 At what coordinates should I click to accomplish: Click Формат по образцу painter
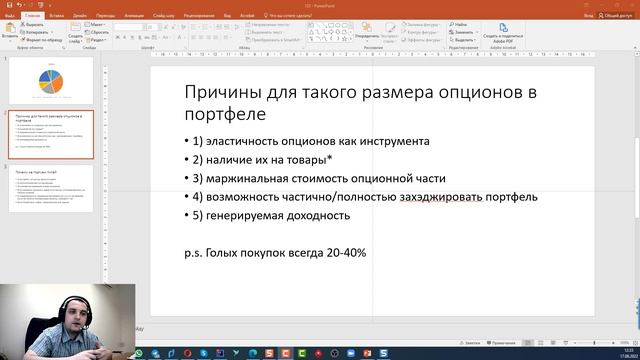[x=41, y=40]
